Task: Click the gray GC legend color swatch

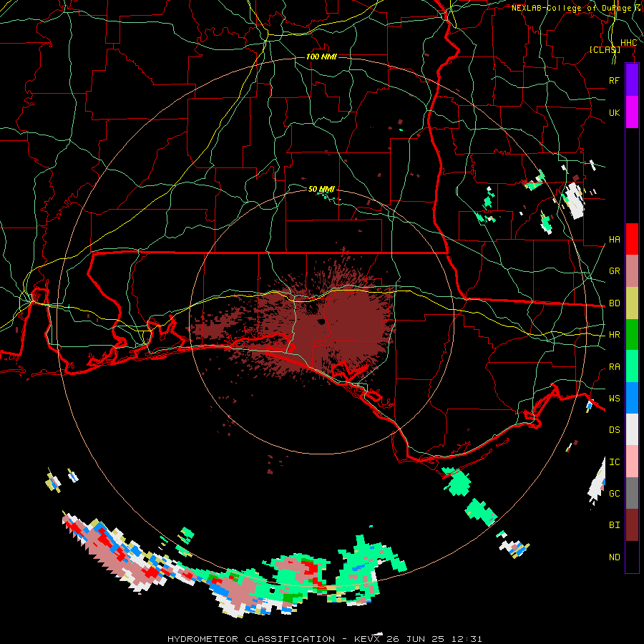Action: click(x=632, y=493)
